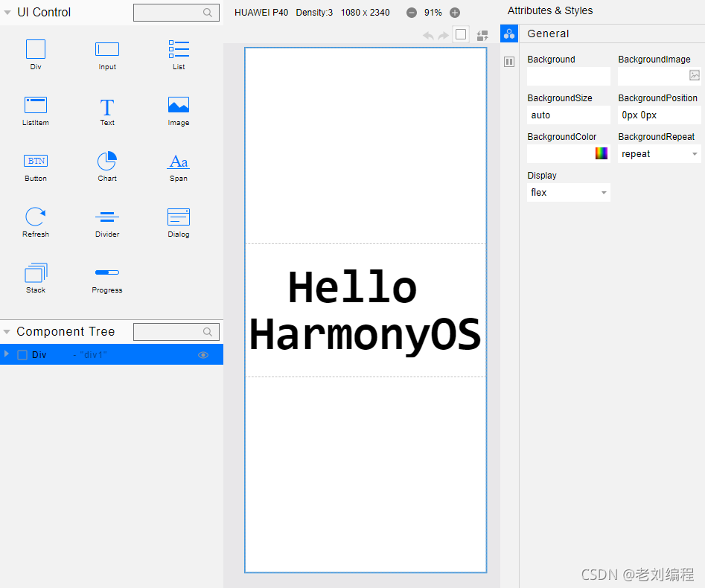This screenshot has height=588, width=705.
Task: Click the redo arrow in canvas toolbar
Action: 443,36
